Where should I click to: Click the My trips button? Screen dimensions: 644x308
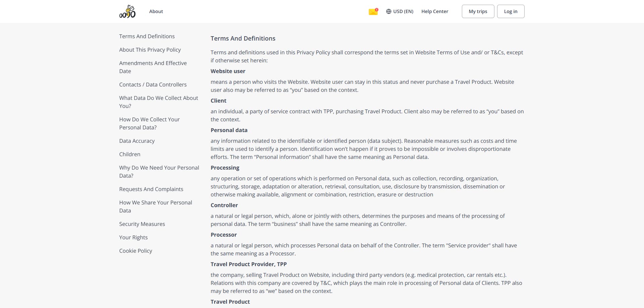pyautogui.click(x=478, y=11)
